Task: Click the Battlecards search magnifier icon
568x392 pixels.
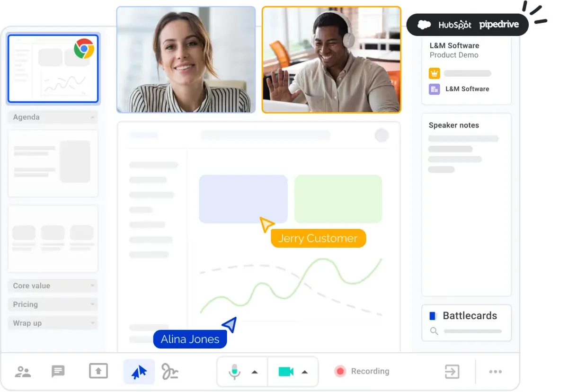Action: point(434,331)
